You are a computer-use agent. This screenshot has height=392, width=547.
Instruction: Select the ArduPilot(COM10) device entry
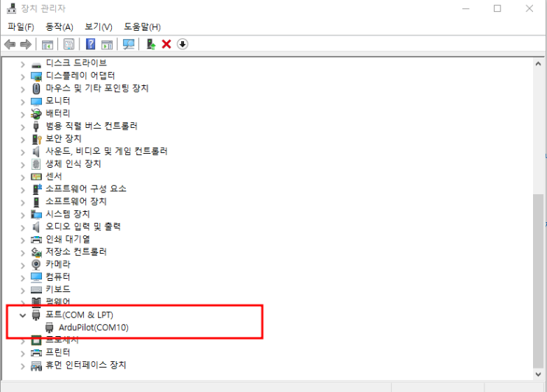pos(93,327)
